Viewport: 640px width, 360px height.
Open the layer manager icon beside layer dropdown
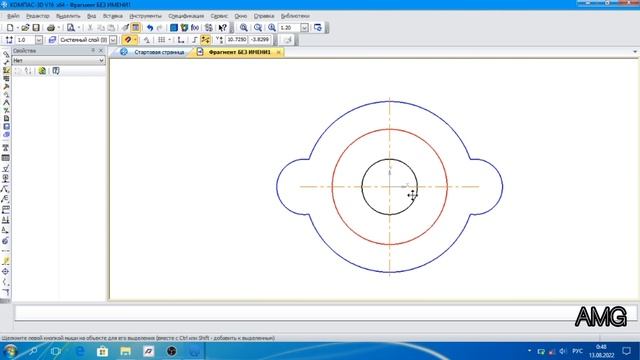pos(52,40)
